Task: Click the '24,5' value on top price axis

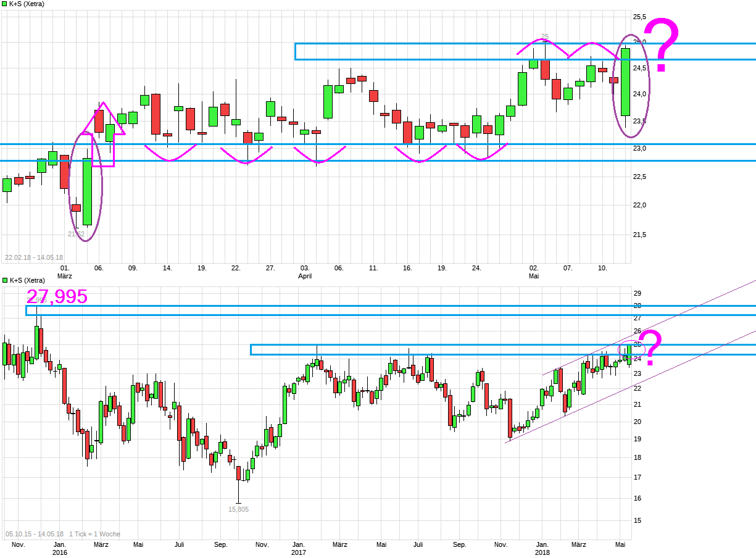Action: (640, 68)
